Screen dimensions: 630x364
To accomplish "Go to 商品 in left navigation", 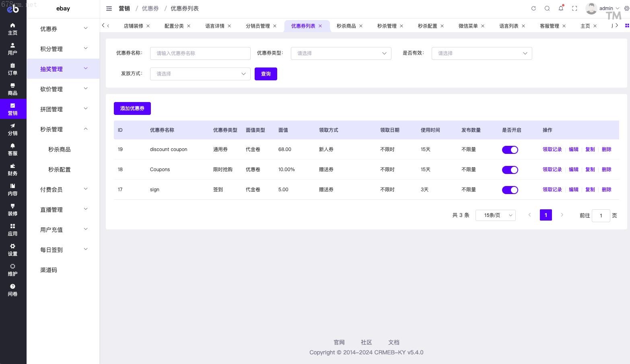I will pos(13,89).
